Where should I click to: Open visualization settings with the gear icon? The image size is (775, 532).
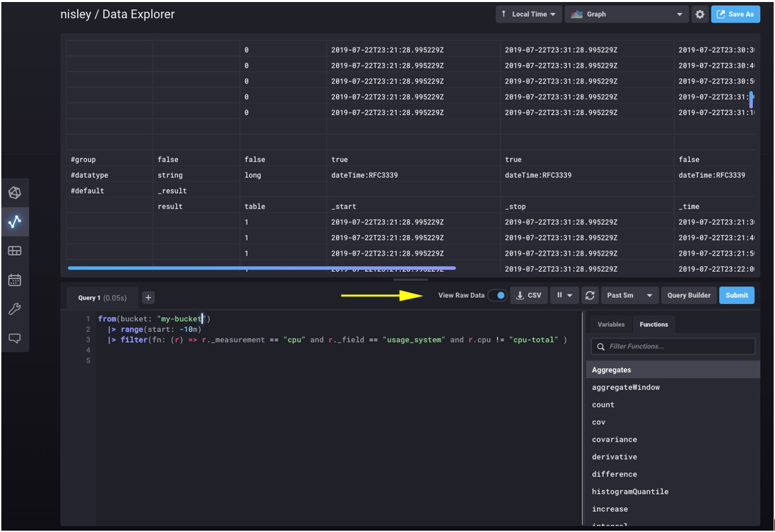coord(700,14)
